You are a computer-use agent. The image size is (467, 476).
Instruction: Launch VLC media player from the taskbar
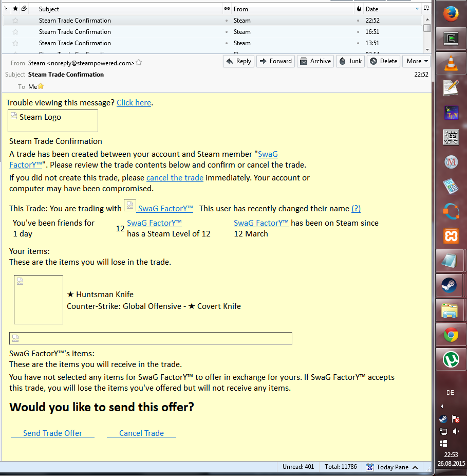[451, 62]
